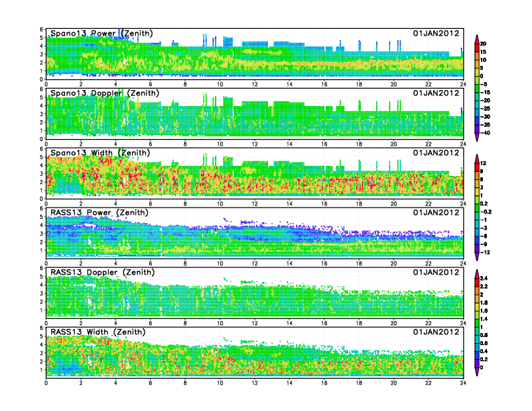
Task: Click the hour 24 tick label under the RASS13 Width plot
Action: point(463,383)
